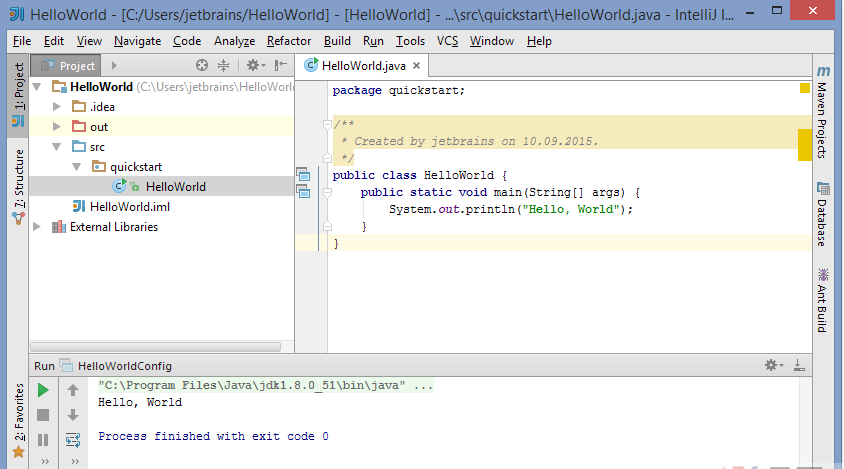
Task: Click the println code line in editor
Action: [511, 209]
